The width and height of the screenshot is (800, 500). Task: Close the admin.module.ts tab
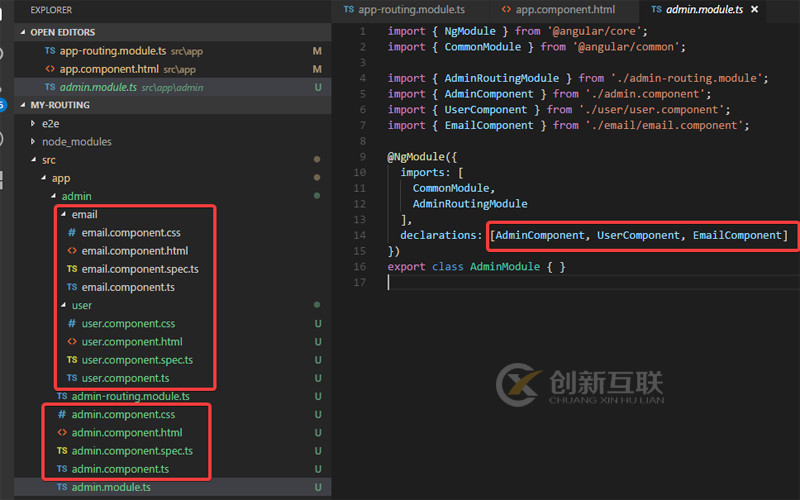[755, 10]
